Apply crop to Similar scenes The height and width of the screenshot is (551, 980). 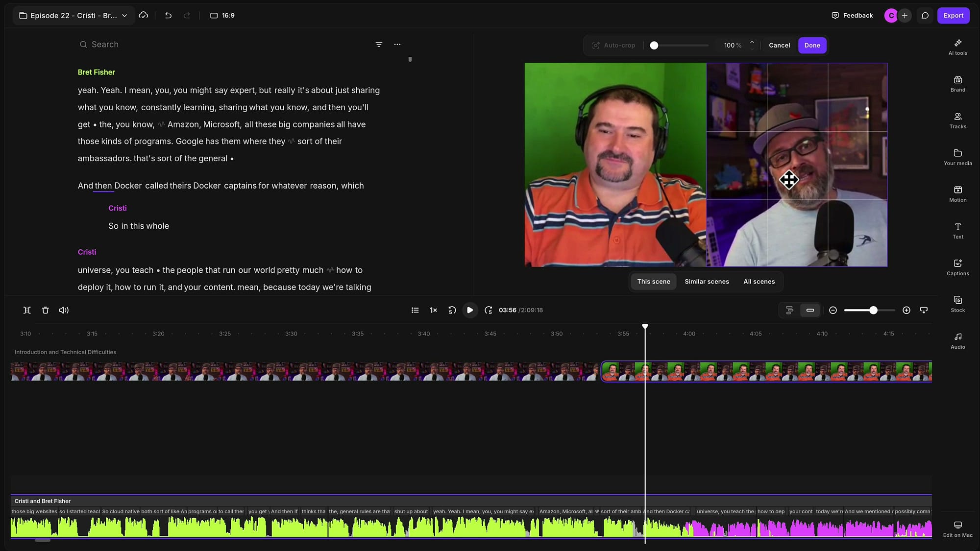[x=707, y=282]
